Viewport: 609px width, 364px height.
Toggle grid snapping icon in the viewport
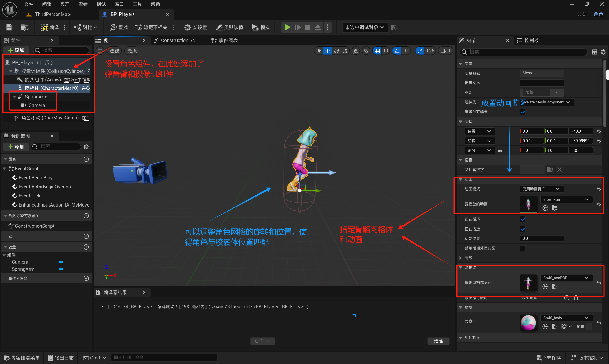pos(377,51)
